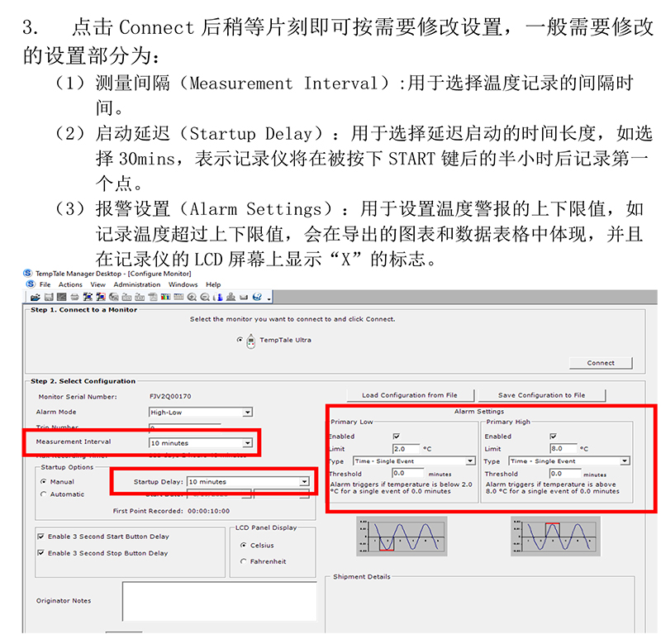
Task: Open the Actions menu
Action: [x=70, y=284]
